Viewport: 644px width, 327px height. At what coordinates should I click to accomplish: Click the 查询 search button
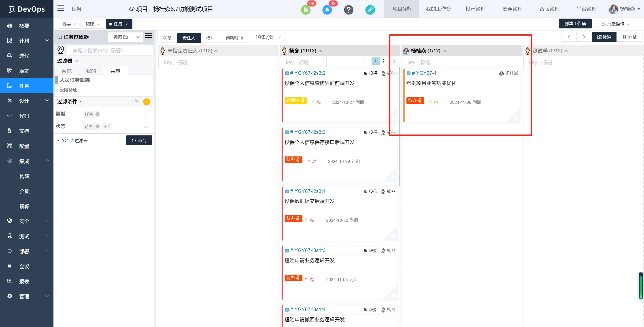pyautogui.click(x=139, y=140)
